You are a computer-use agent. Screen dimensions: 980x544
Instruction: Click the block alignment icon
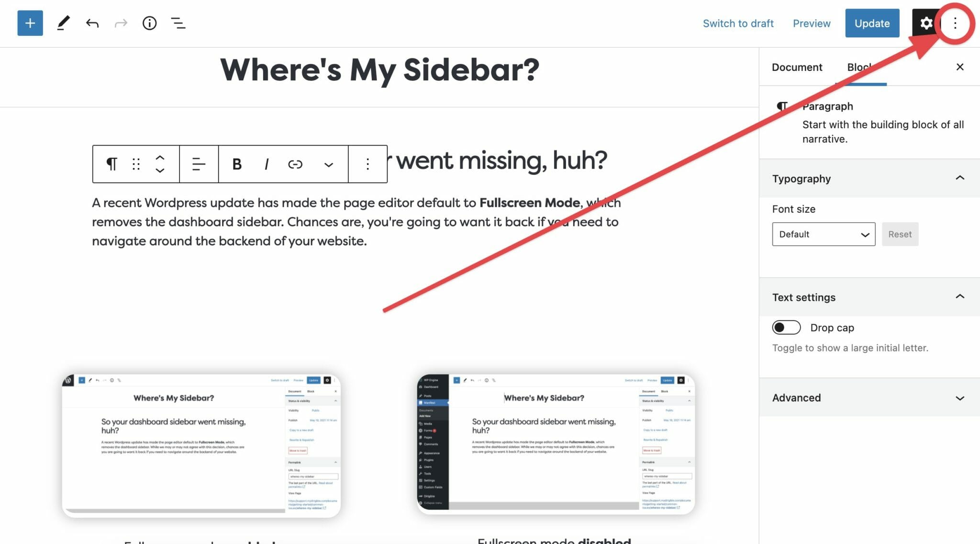click(x=198, y=163)
